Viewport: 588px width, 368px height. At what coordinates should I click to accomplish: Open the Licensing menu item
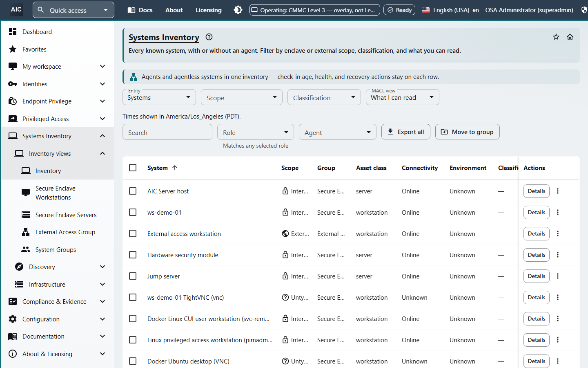(209, 10)
